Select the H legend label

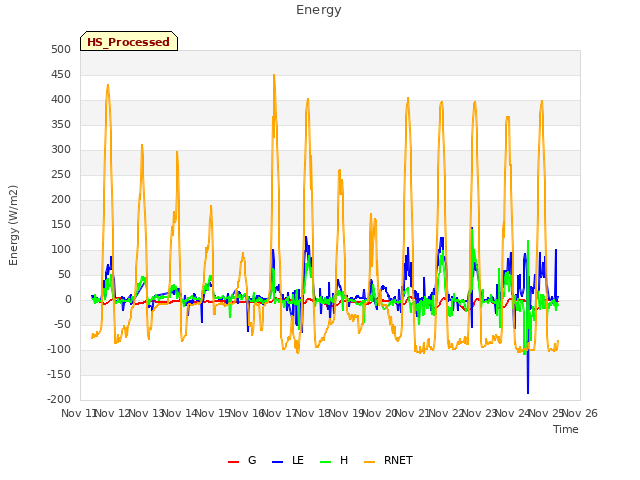click(344, 460)
